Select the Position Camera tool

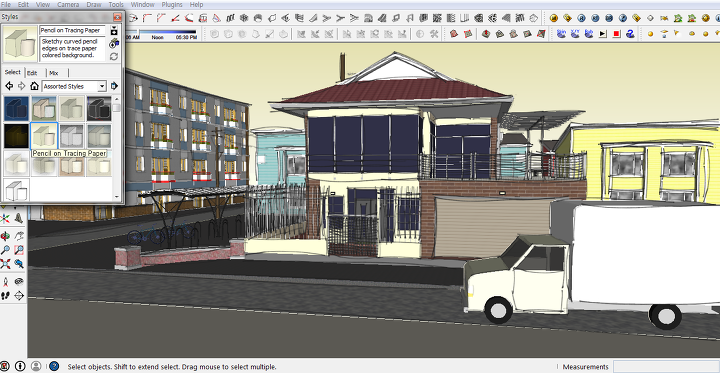tap(6, 282)
